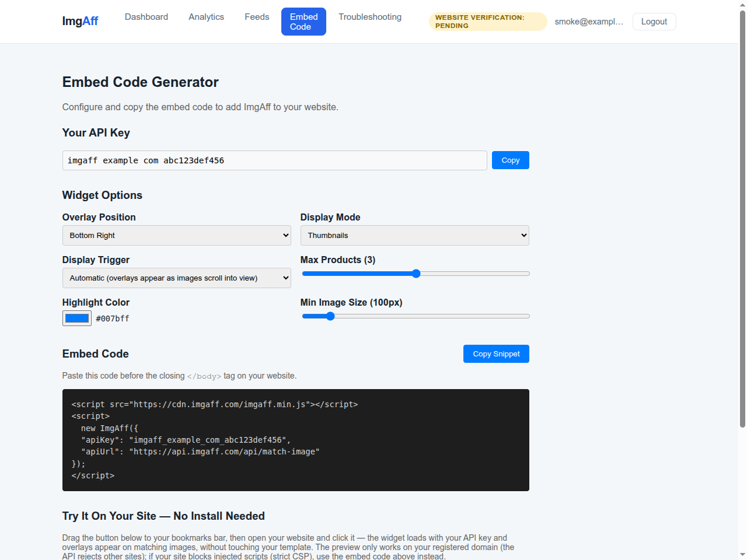The width and height of the screenshot is (747, 560).
Task: Select the Embed Code tab
Action: tap(303, 22)
